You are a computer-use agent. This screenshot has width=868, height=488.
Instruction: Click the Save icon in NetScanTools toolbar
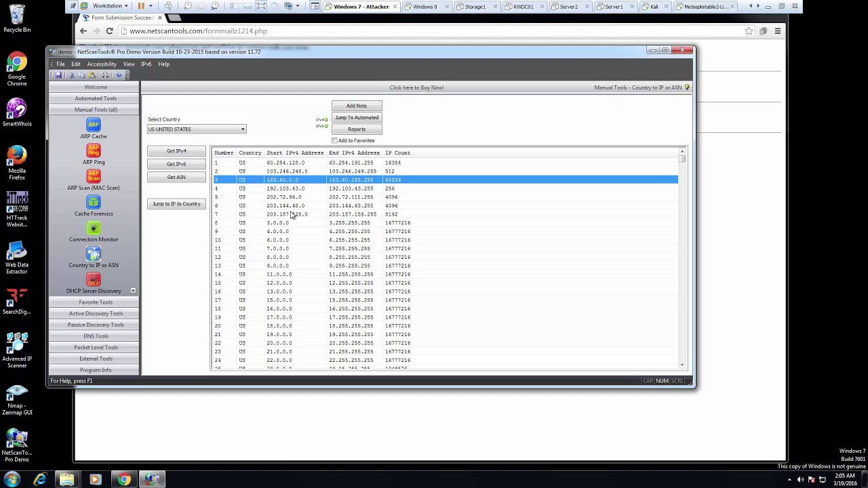59,75
